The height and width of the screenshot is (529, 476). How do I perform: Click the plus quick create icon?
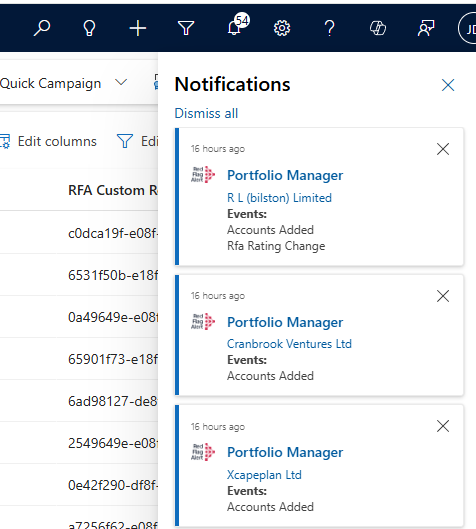138,28
